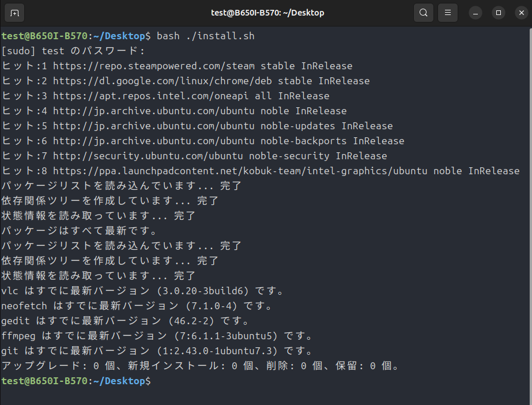This screenshot has height=405, width=532.
Task: Click the ffmpeg version output line
Action: click(x=157, y=336)
